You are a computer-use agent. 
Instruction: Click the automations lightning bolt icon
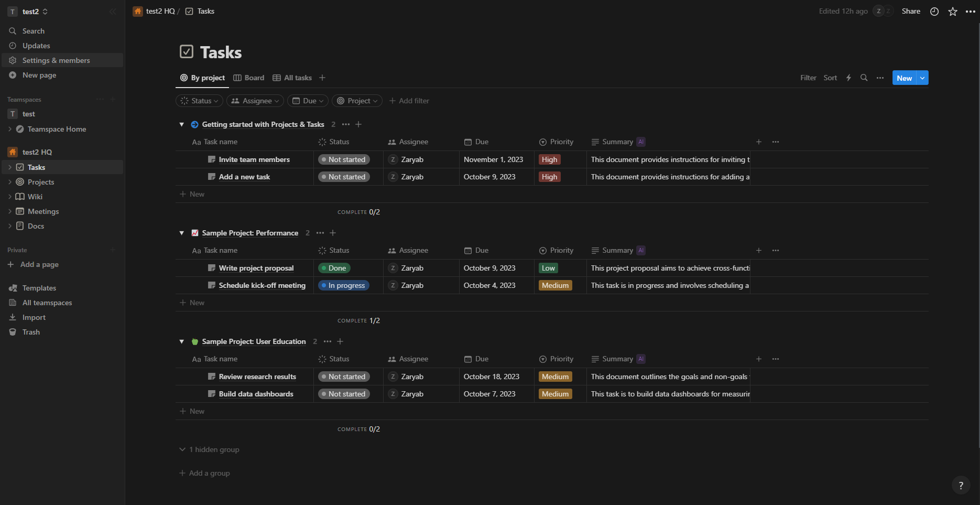[x=848, y=78]
